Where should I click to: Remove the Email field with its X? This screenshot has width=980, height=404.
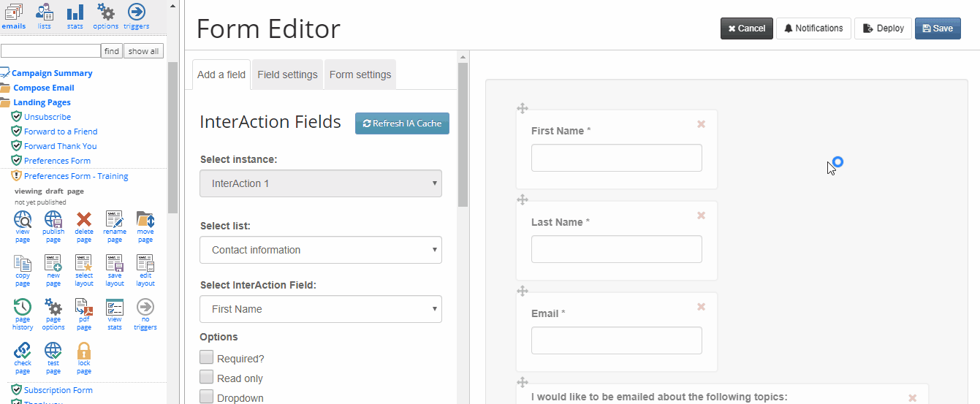[x=702, y=307]
